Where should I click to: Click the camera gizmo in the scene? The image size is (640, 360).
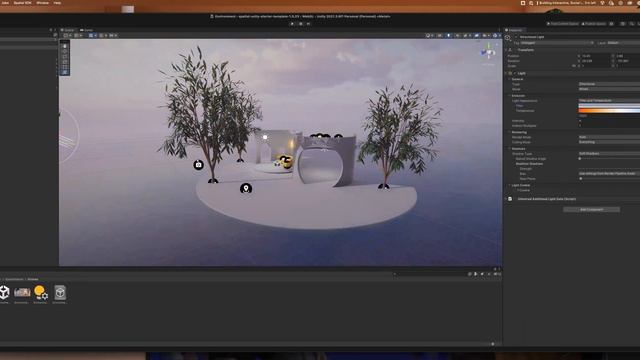click(198, 165)
